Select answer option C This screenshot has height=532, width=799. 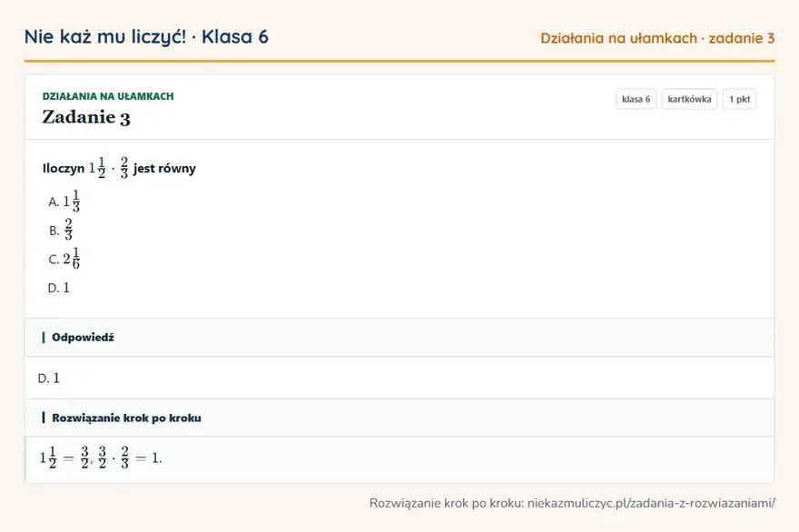point(64,259)
